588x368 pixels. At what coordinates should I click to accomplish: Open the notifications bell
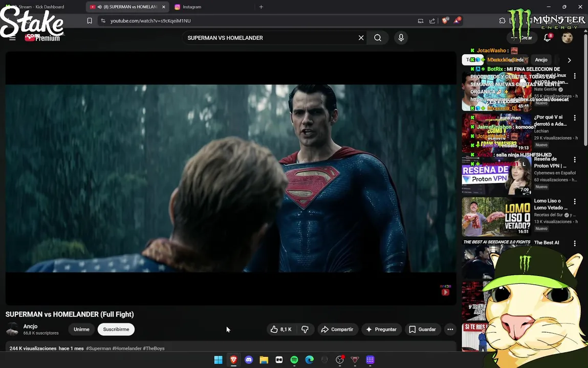click(547, 38)
